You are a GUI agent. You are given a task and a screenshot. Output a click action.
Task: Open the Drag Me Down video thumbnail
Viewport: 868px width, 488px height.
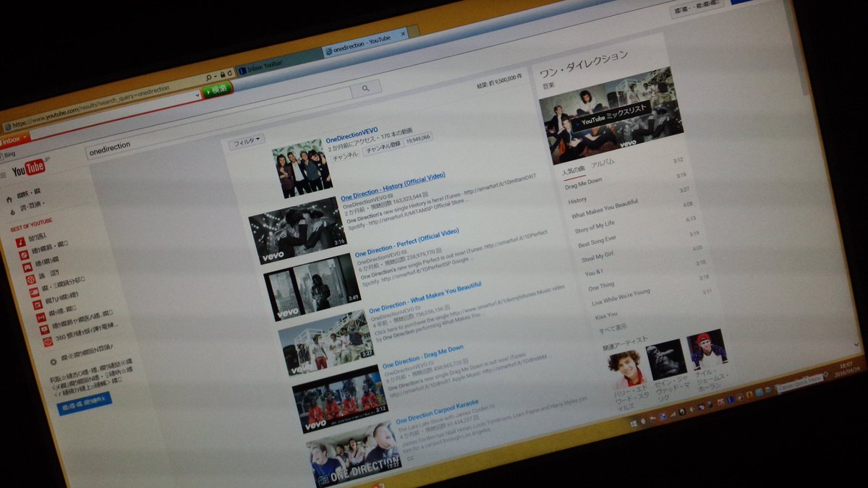340,398
